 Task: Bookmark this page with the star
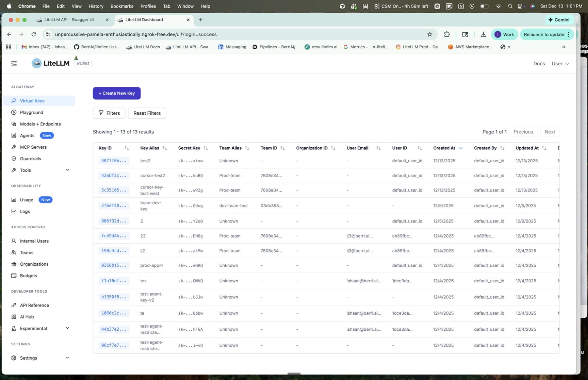click(430, 34)
